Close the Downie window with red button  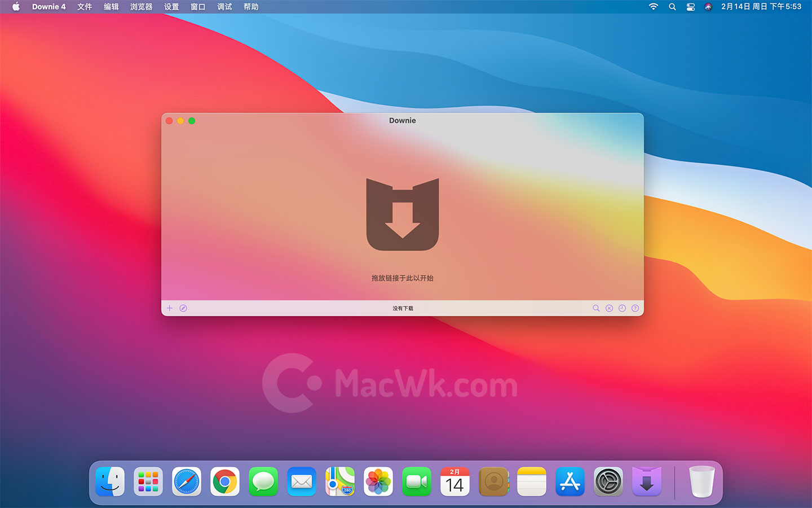pyautogui.click(x=169, y=121)
